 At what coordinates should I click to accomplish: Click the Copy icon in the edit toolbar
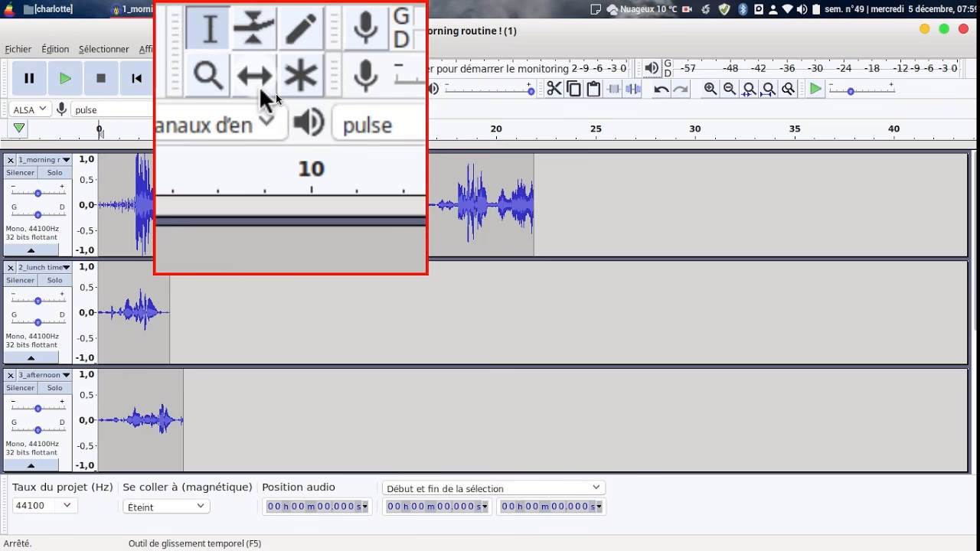coord(573,88)
